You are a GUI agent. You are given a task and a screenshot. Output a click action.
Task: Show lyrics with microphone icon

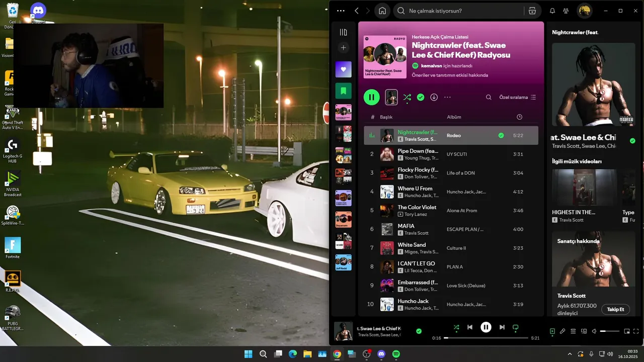tap(562, 331)
